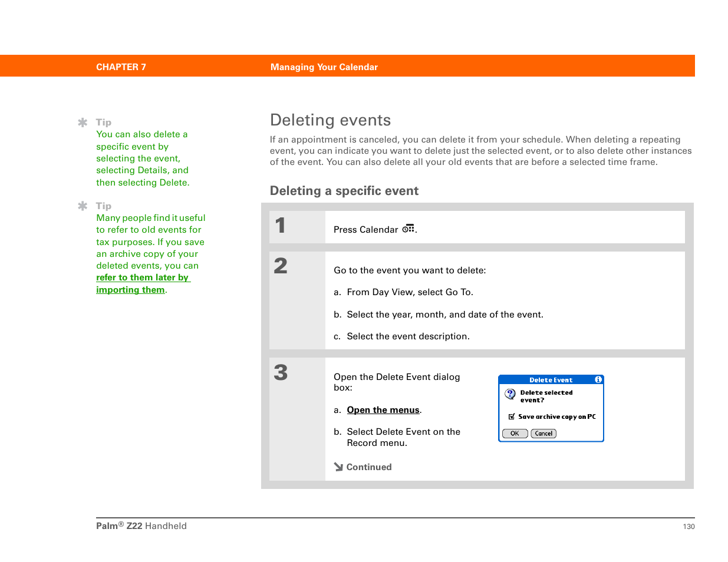728x562 pixels.
Task: Follow the 'refer to them later by' link
Action: (x=143, y=277)
